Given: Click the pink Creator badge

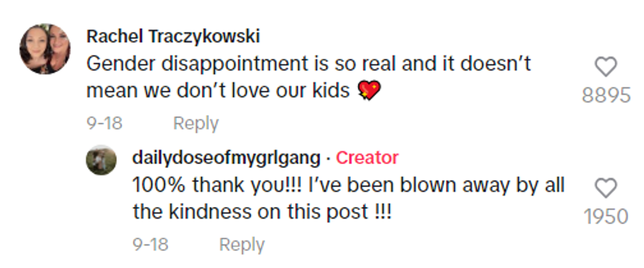Looking at the screenshot, I should click(x=367, y=158).
